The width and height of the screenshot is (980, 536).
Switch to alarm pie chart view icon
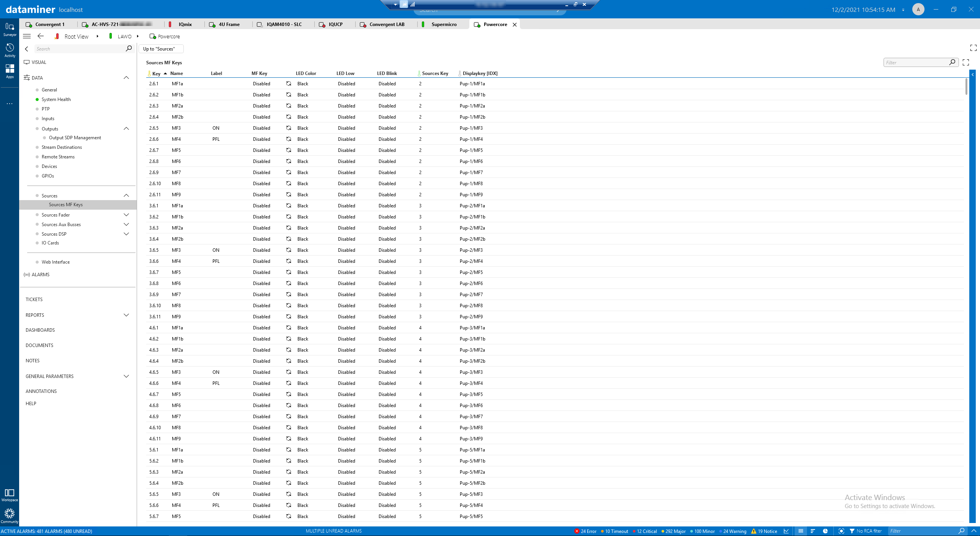825,531
